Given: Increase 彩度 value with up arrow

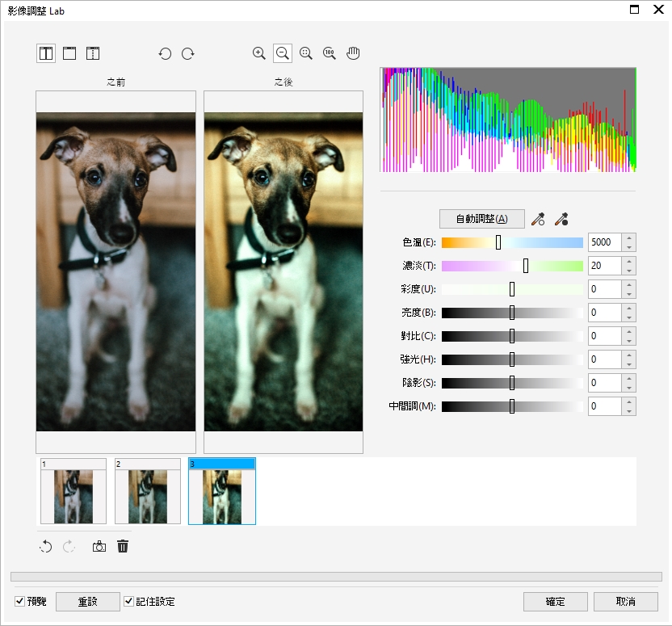Looking at the screenshot, I should 629,285.
